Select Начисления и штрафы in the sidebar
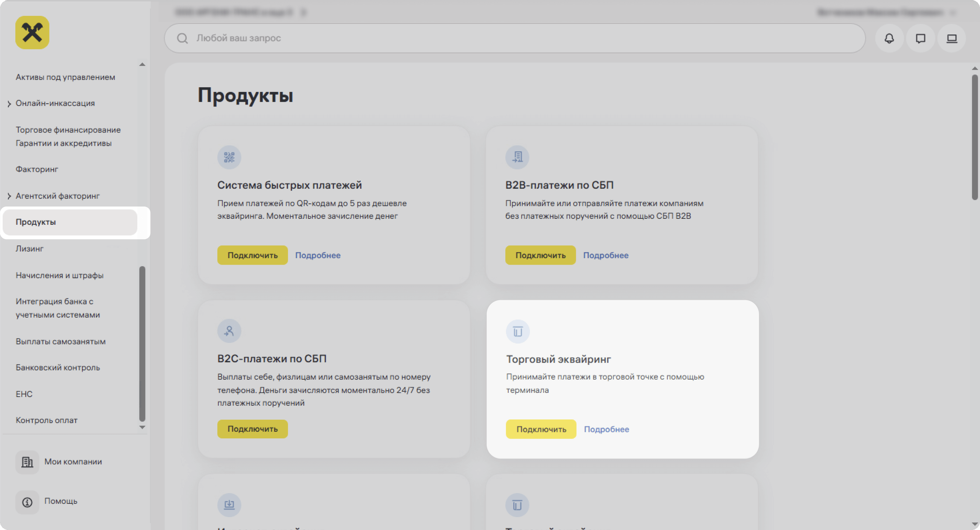This screenshot has height=530, width=980. point(59,275)
